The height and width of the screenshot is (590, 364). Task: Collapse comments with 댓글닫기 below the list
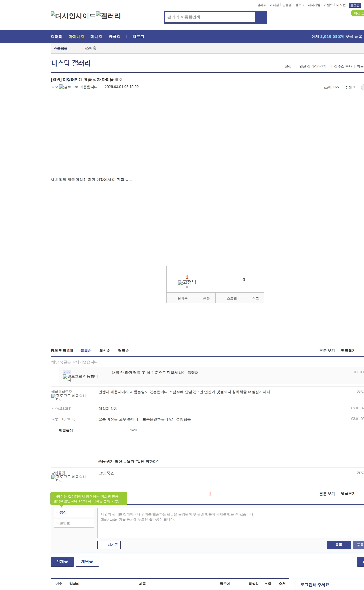(348, 494)
